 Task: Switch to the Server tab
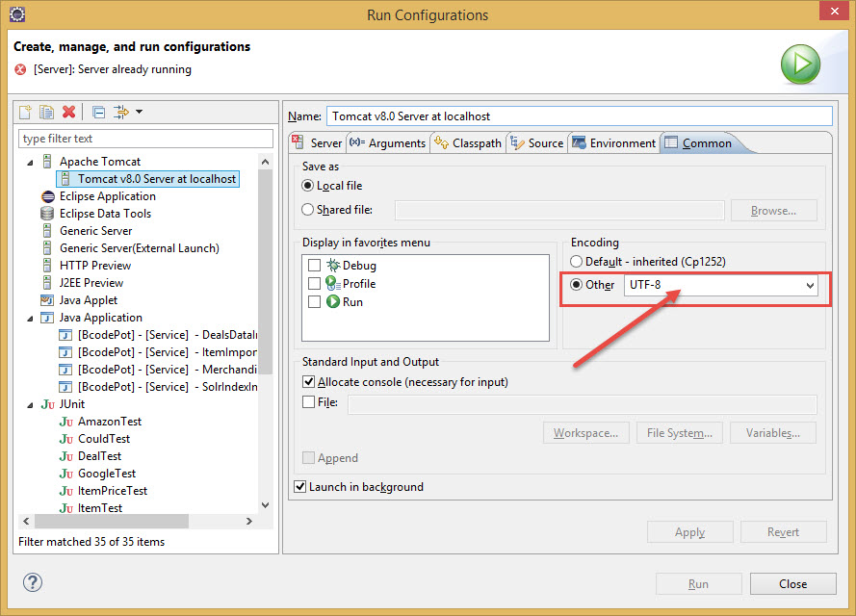pos(317,143)
